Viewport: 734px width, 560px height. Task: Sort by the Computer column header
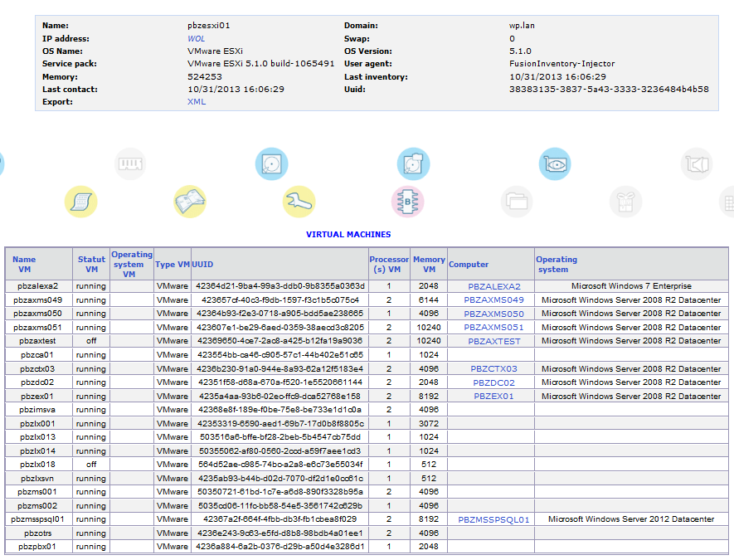coord(469,265)
